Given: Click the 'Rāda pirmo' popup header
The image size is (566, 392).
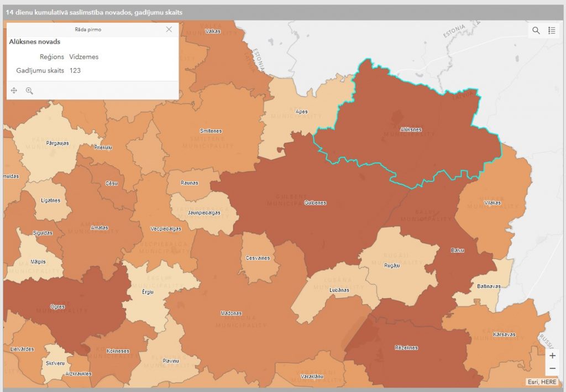Looking at the screenshot, I should [88, 29].
